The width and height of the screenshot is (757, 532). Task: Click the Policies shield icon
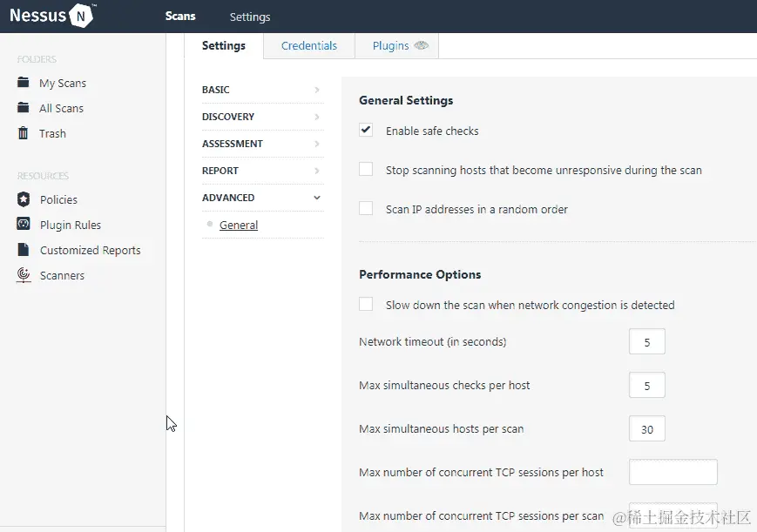pos(24,199)
